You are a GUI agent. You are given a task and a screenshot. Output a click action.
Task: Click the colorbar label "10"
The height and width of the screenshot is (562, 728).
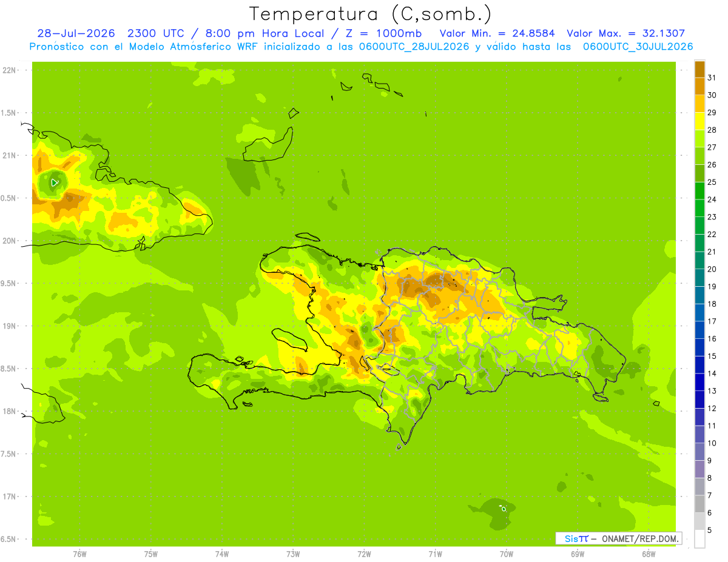point(712,443)
